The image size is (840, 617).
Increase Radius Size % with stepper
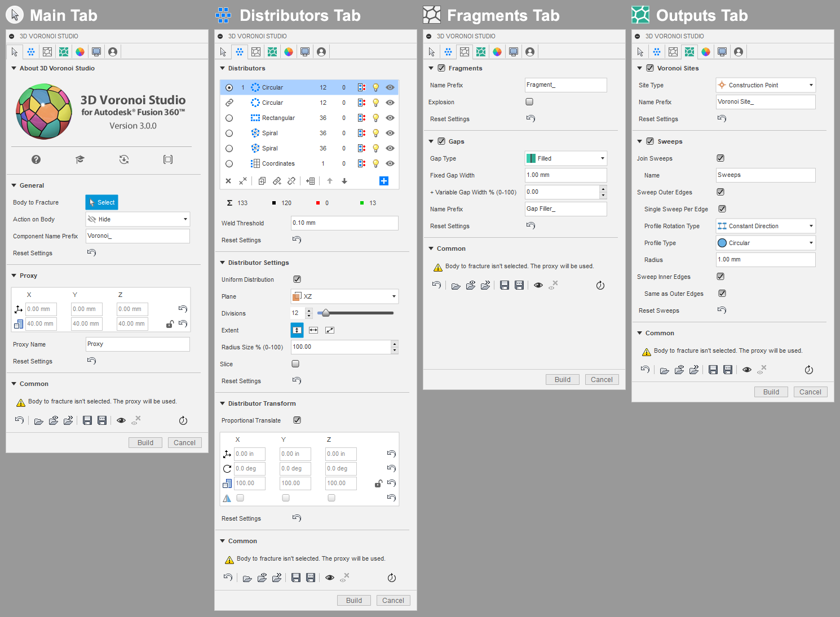point(395,344)
